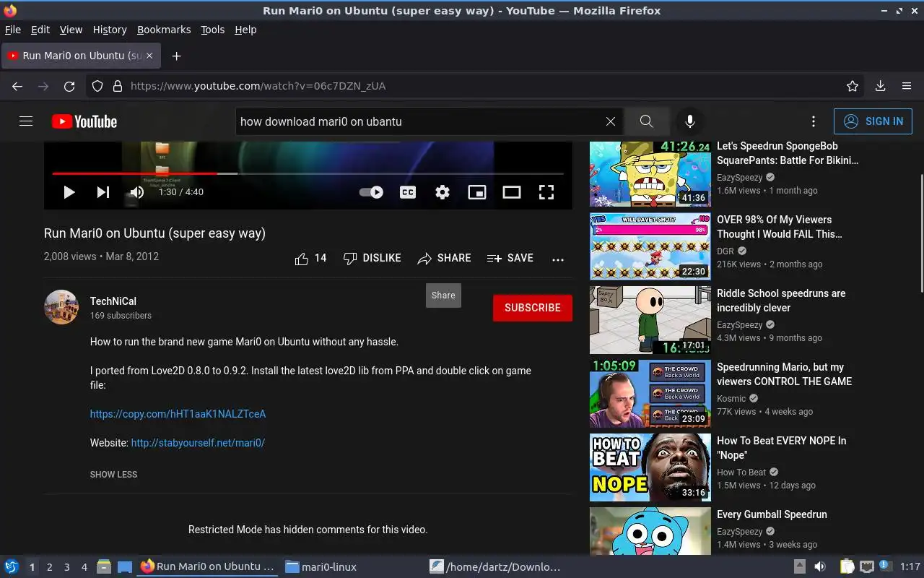Open the View menu
Image resolution: width=924 pixels, height=578 pixels.
[x=71, y=30]
